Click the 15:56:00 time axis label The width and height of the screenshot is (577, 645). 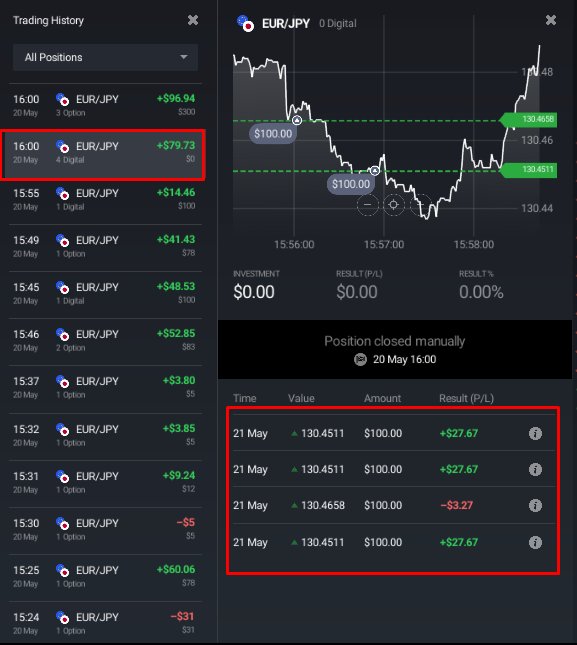point(294,245)
